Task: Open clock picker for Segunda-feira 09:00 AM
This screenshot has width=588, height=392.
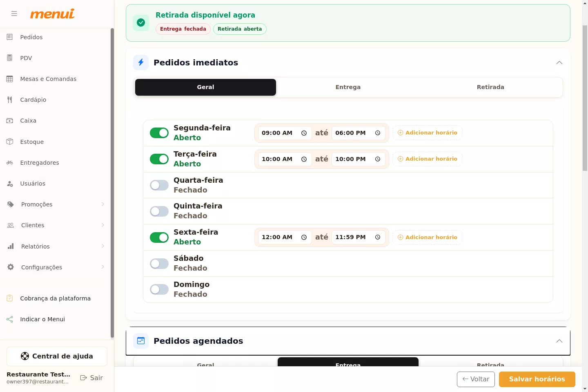Action: (304, 133)
